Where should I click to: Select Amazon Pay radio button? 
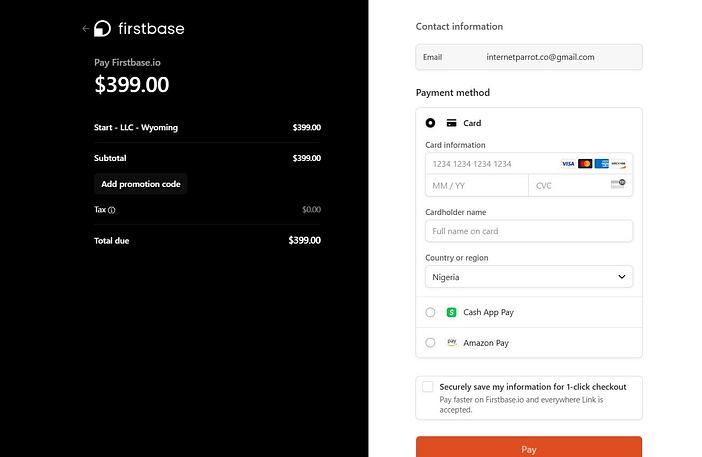pyautogui.click(x=430, y=343)
